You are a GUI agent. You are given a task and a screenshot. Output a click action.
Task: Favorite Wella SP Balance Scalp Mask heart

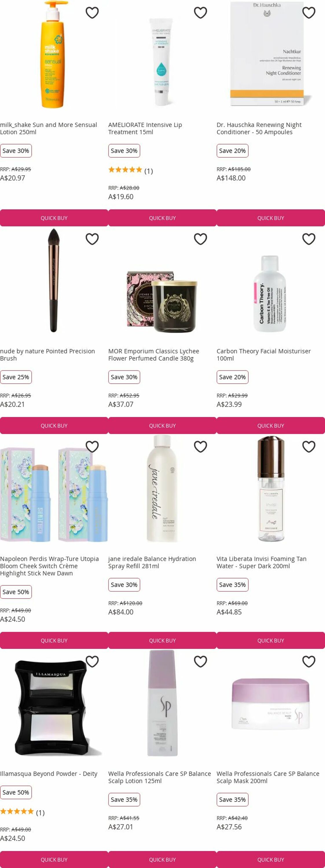tap(309, 661)
